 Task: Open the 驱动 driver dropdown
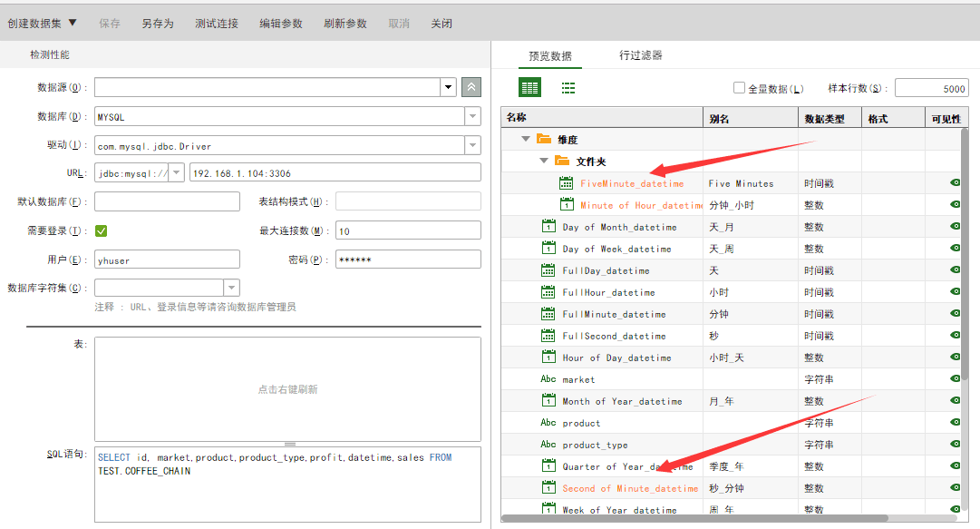472,145
